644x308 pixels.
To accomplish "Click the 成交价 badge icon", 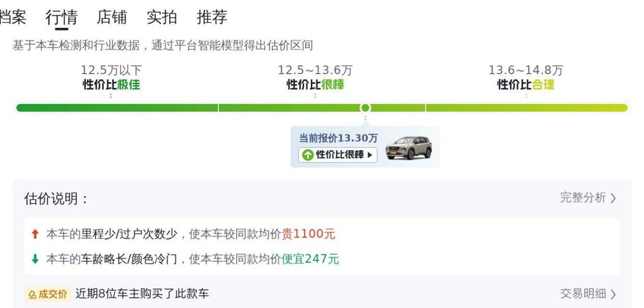I will coord(47,294).
